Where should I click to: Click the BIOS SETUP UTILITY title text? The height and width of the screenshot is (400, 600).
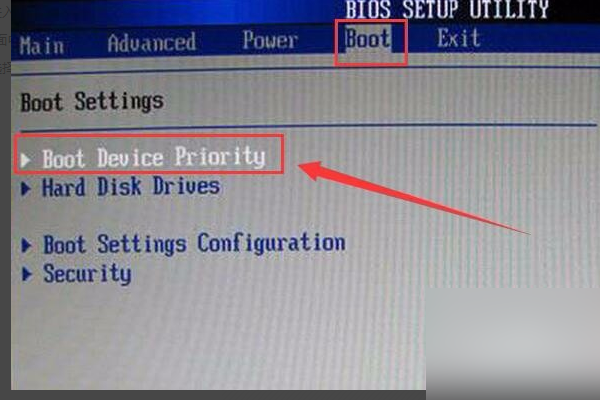[x=447, y=10]
